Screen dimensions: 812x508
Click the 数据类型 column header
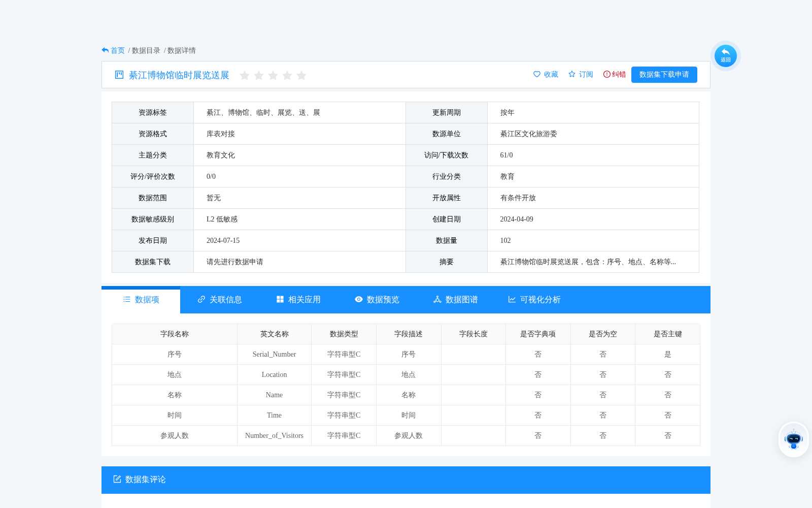point(344,334)
